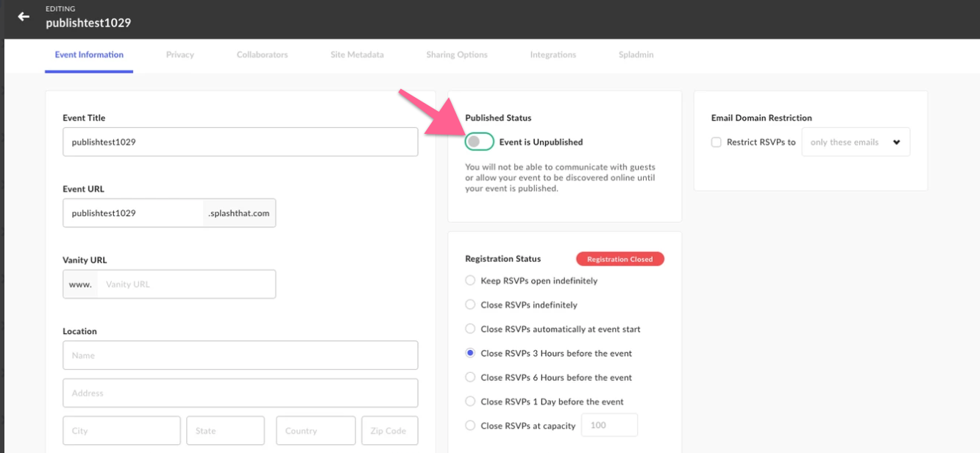Viewport: 980px width, 453px height.
Task: Click the State input field
Action: click(x=225, y=431)
